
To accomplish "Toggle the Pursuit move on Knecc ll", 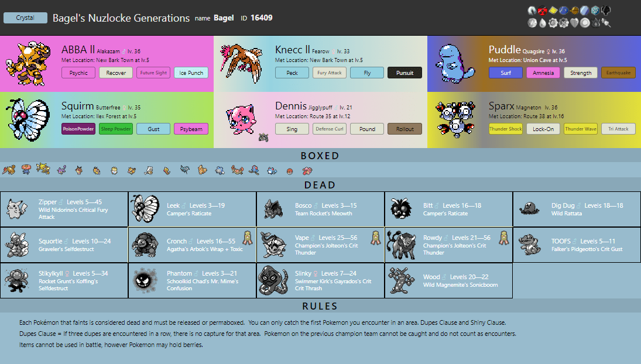I will point(405,73).
